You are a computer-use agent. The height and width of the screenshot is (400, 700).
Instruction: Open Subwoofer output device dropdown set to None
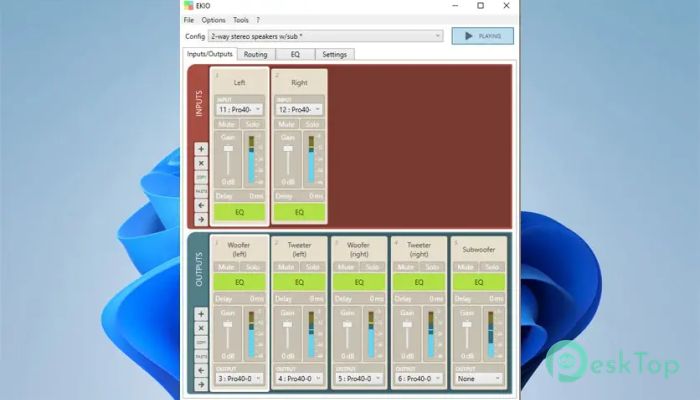479,379
